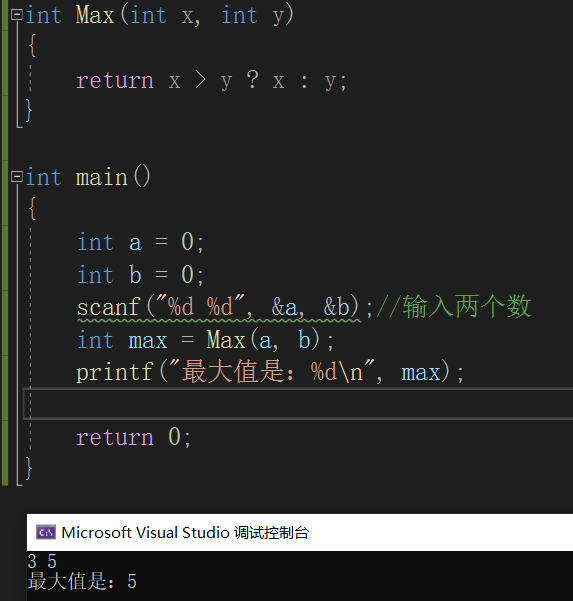Collapse the Max function code block
The height and width of the screenshot is (601, 573).
click(16, 15)
